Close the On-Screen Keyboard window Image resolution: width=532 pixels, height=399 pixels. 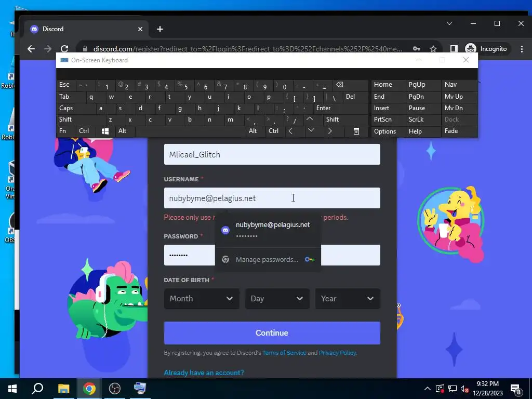[x=466, y=60]
